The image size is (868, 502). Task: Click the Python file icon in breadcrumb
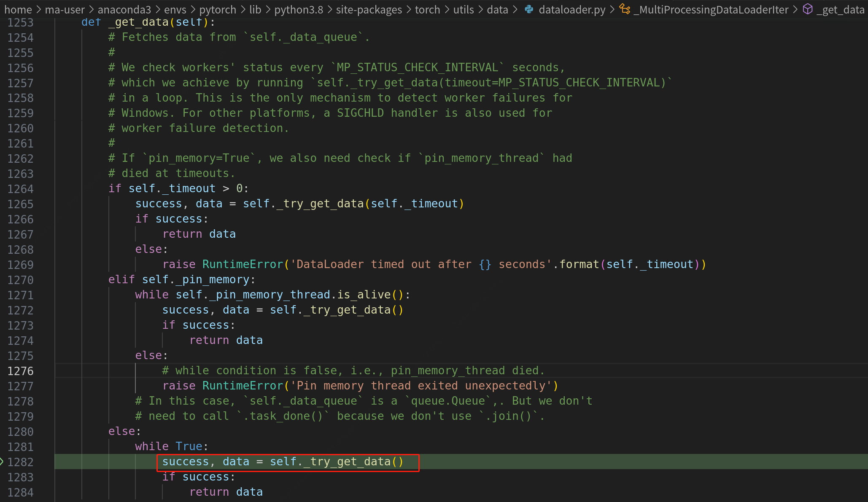(x=528, y=9)
